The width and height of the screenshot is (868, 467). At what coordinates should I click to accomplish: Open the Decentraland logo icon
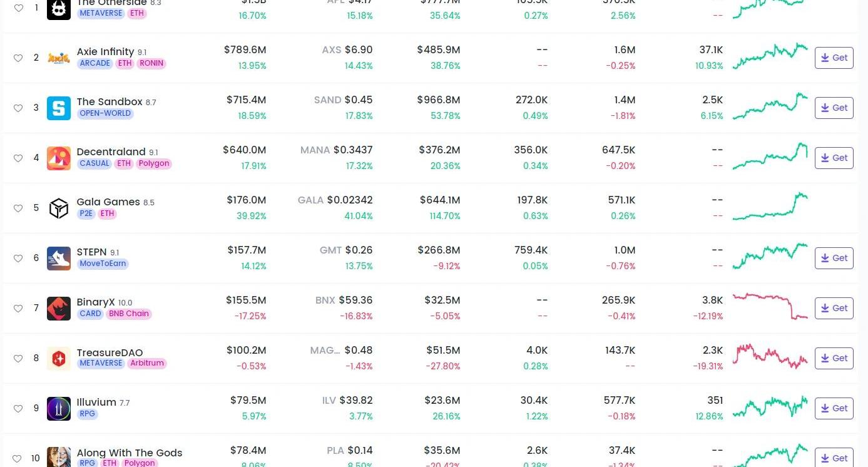click(x=59, y=158)
